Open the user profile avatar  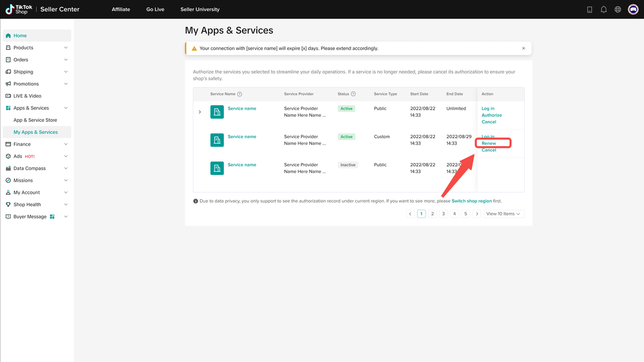point(633,10)
